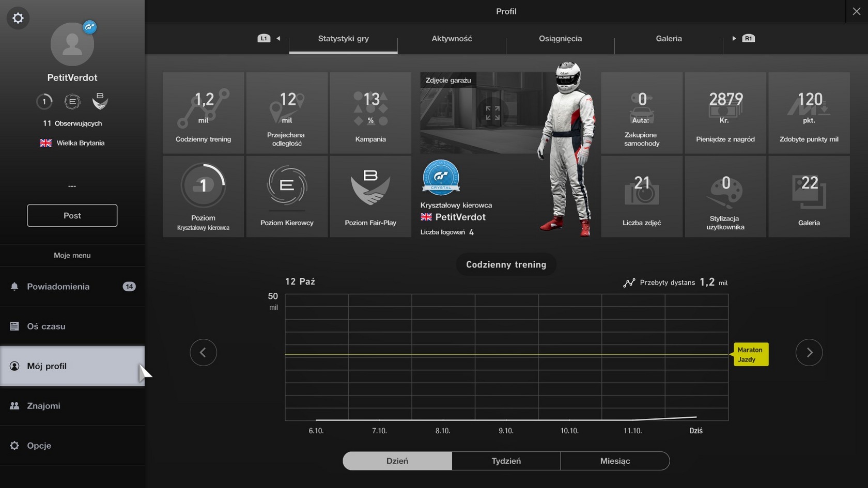Open the Osiągnięcia tab
868x488 pixels.
[x=560, y=39]
